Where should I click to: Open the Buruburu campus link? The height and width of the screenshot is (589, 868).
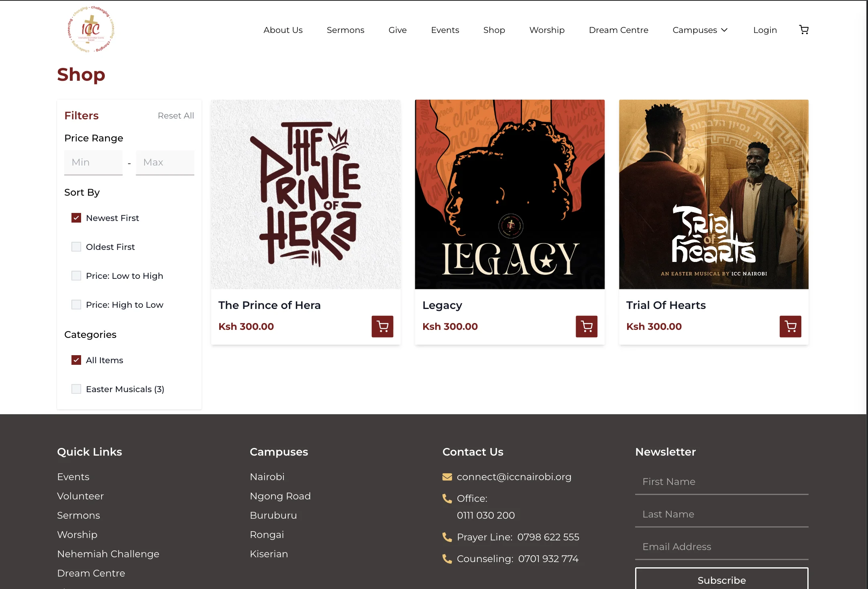[x=273, y=515]
